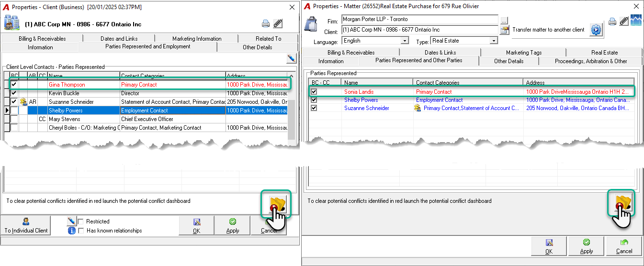Screen dimensions: 644x266
Task: Click the print icon in the Client window
Action: [x=266, y=23]
